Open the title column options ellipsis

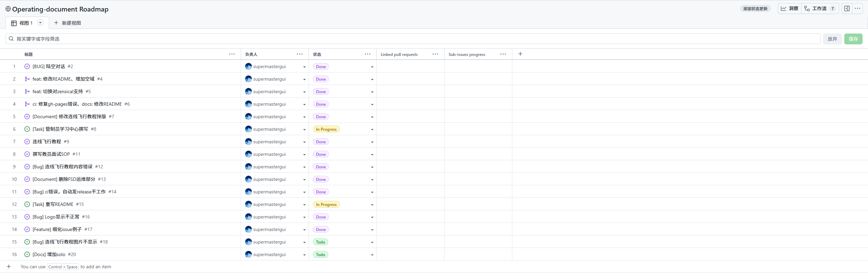pos(232,54)
